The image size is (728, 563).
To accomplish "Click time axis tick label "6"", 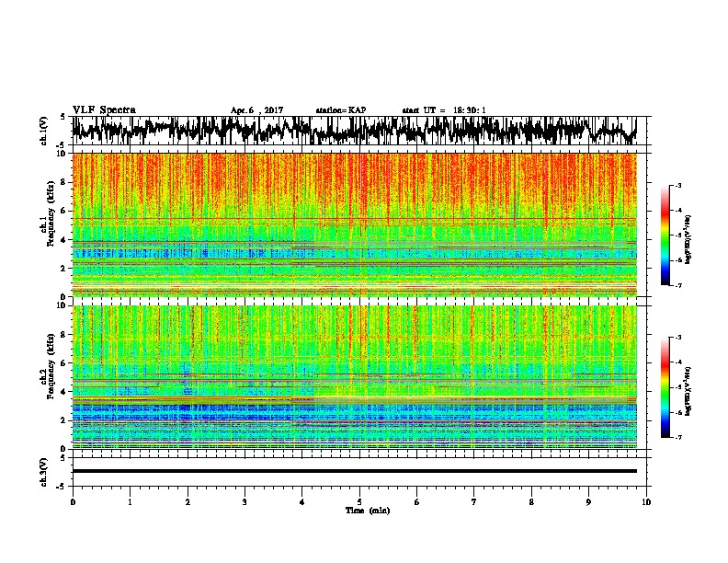I will point(417,502).
